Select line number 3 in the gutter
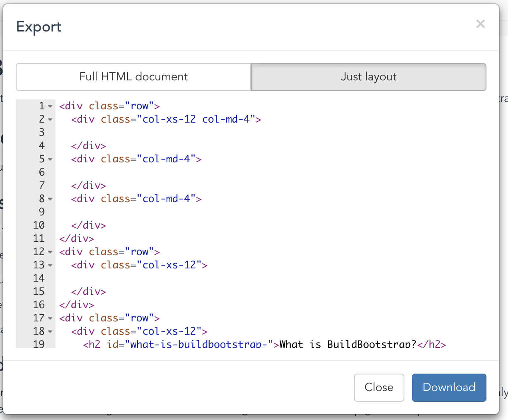The height and width of the screenshot is (420, 508). point(41,133)
